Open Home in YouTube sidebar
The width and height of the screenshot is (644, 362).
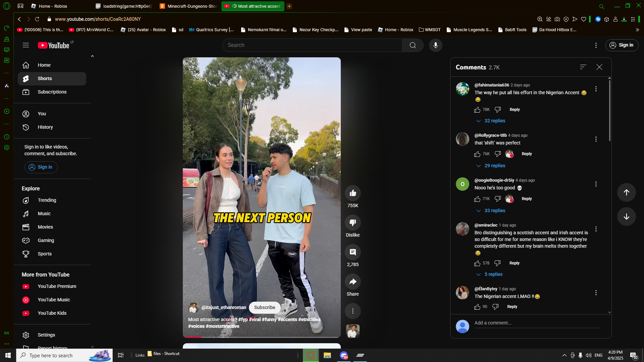(52, 65)
